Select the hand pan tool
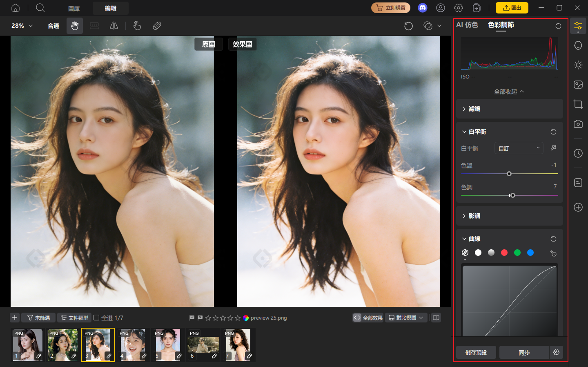Screen dimensions: 588x367 75,26
